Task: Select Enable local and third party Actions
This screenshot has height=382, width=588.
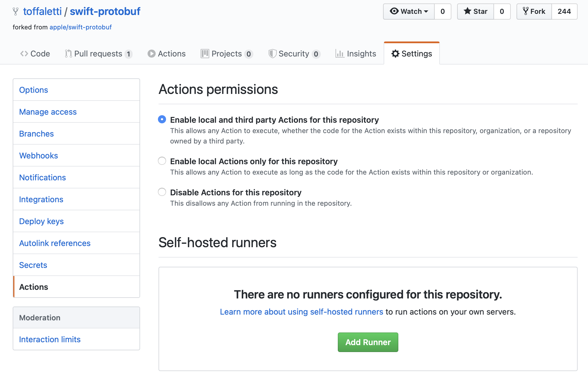Action: (163, 119)
